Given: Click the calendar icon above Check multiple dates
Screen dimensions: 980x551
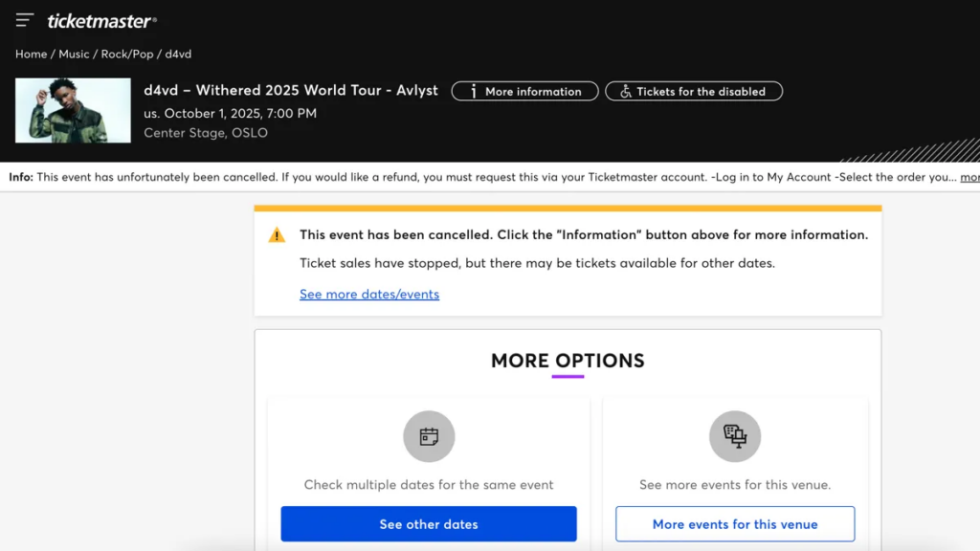Looking at the screenshot, I should [x=429, y=436].
